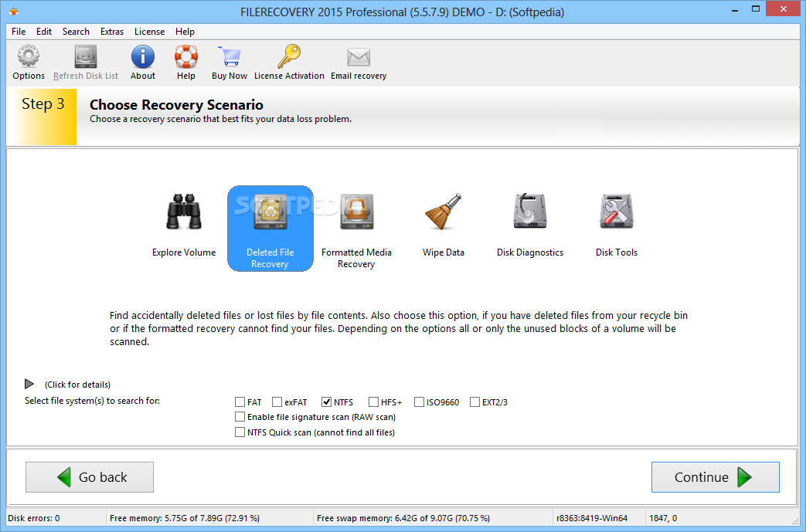The height and width of the screenshot is (532, 806).
Task: Choose the Formatted Media Recovery scenario
Action: (356, 231)
